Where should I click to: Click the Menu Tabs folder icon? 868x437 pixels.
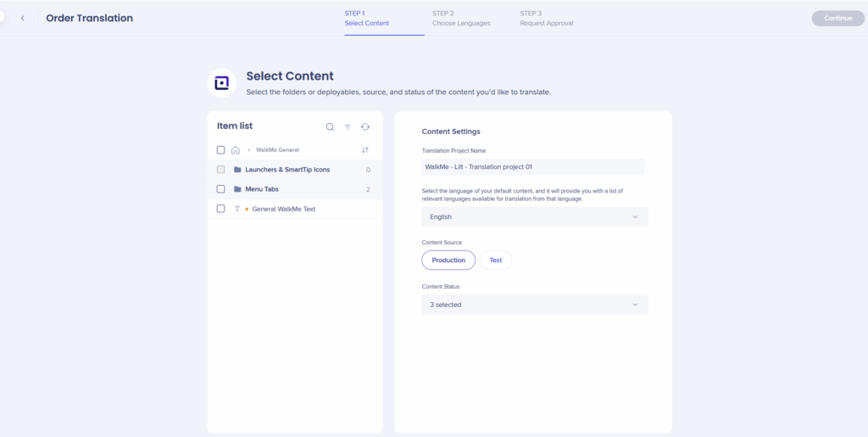point(237,189)
